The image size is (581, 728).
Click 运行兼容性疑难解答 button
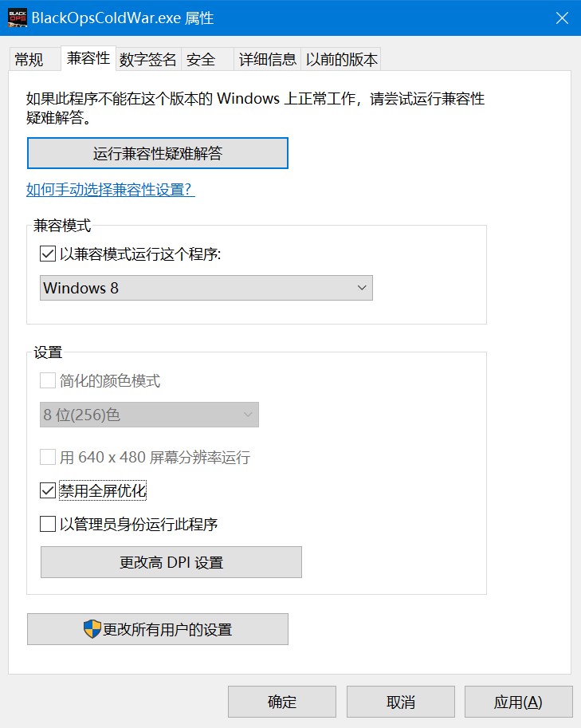click(x=158, y=154)
